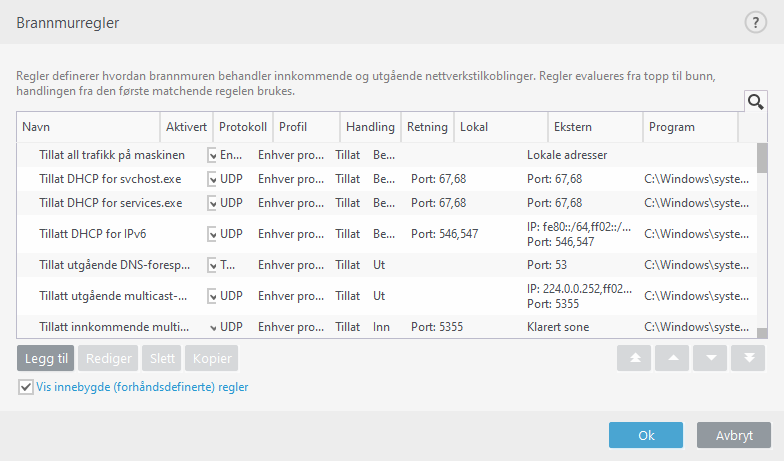Sort by Protokoll column header
The image size is (784, 461).
tap(243, 127)
